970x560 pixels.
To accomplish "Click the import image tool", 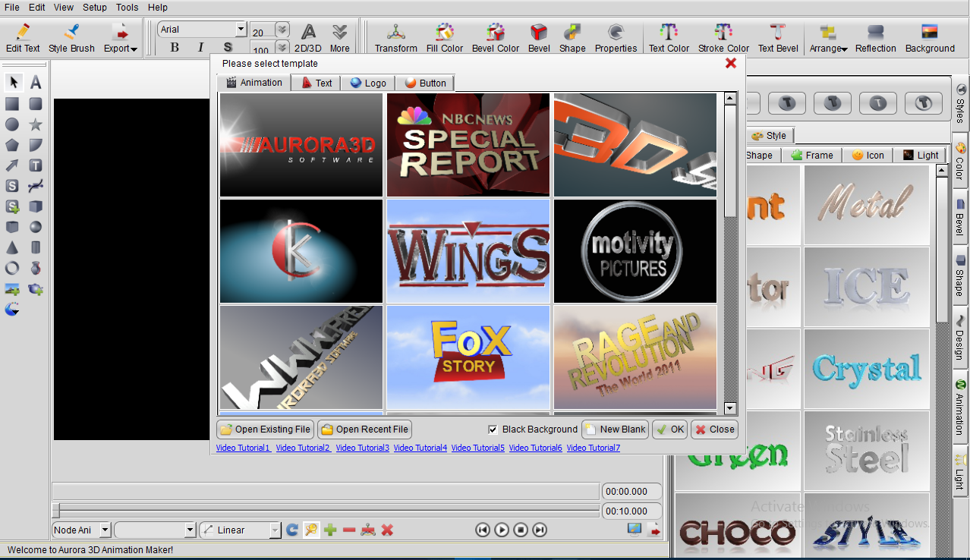I will pyautogui.click(x=12, y=289).
